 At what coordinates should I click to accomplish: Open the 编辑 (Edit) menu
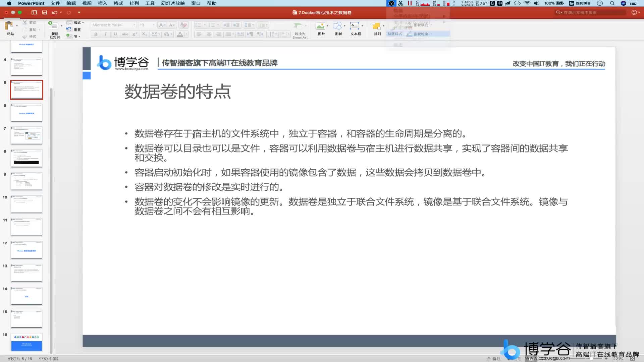coord(71,3)
